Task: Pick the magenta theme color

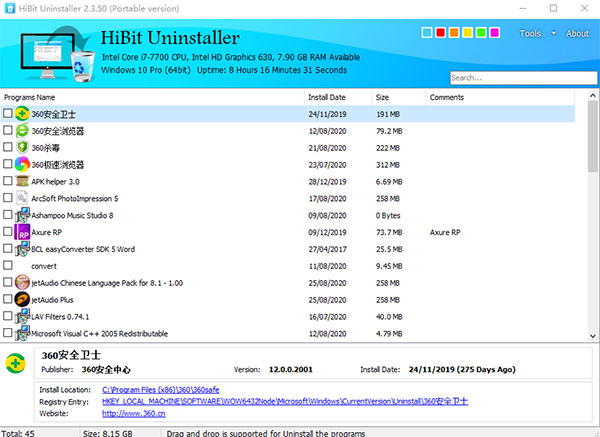Action: click(494, 33)
